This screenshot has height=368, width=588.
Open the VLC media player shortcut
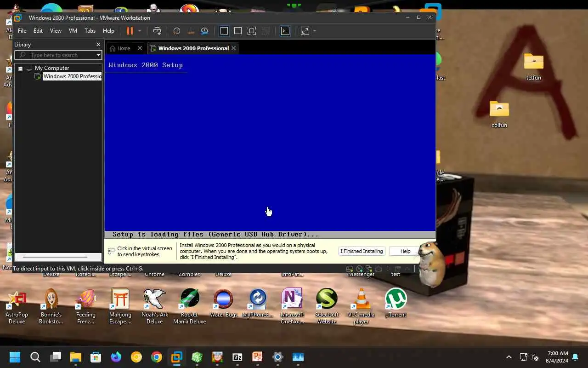click(x=361, y=306)
